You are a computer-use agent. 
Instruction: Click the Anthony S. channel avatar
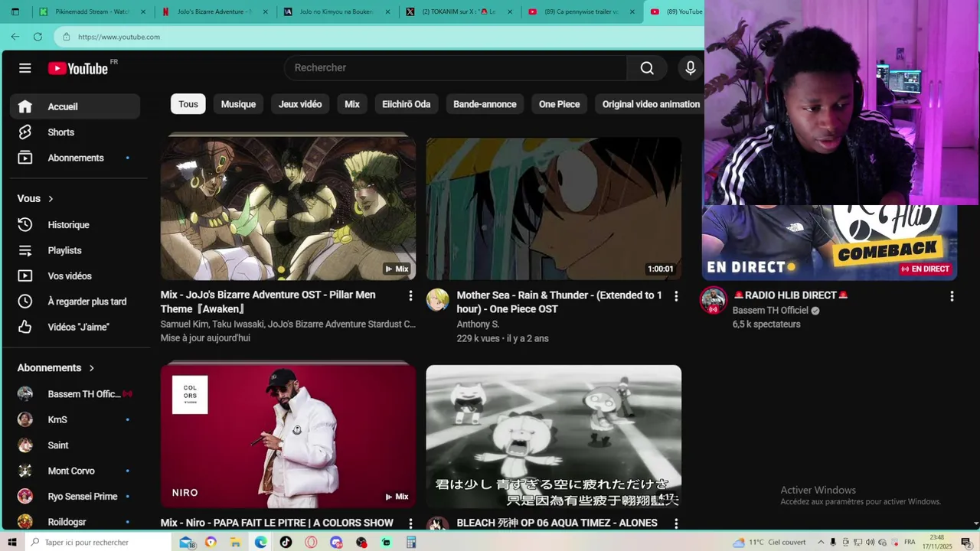[437, 300]
